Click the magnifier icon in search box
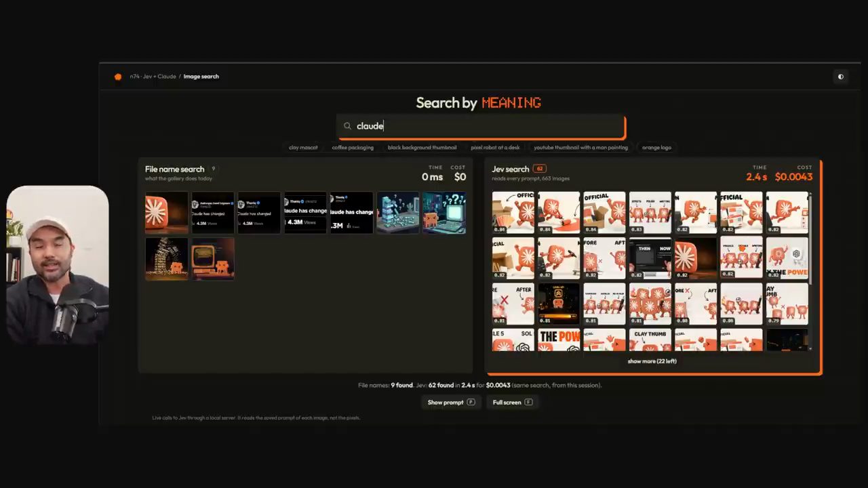The width and height of the screenshot is (868, 488). [347, 126]
